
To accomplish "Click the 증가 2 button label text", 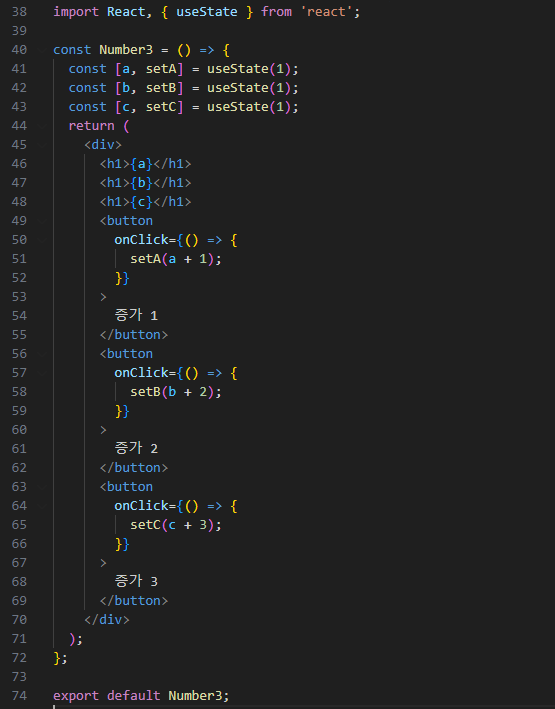I will [x=136, y=448].
